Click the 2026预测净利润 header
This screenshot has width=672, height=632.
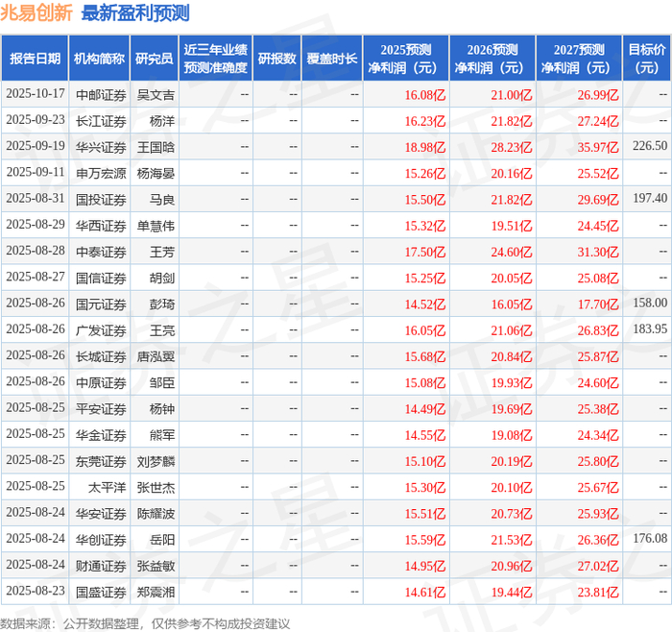pyautogui.click(x=492, y=59)
